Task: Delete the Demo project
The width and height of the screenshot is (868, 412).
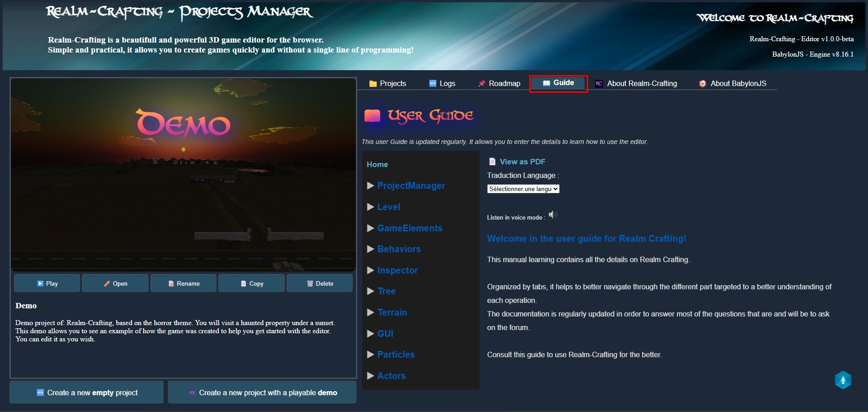Action: (x=320, y=283)
